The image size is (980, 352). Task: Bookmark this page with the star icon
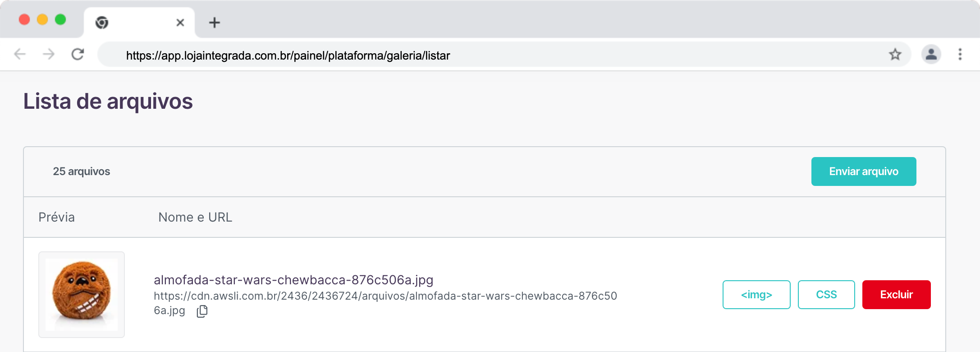(x=895, y=55)
